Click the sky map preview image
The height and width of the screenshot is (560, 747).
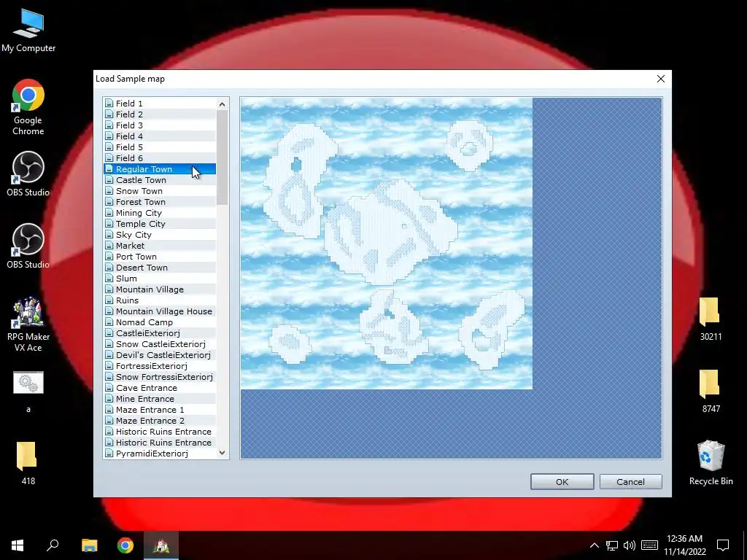[x=387, y=244]
